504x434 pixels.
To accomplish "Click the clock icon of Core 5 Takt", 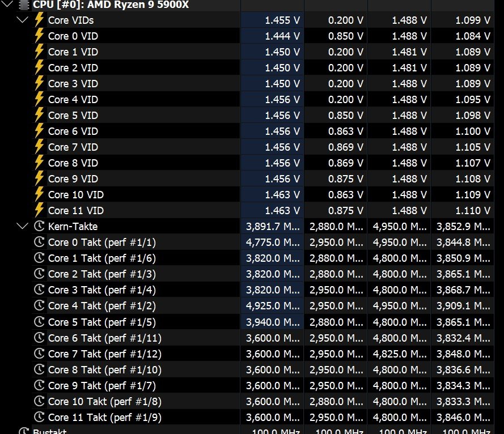I will pos(39,322).
